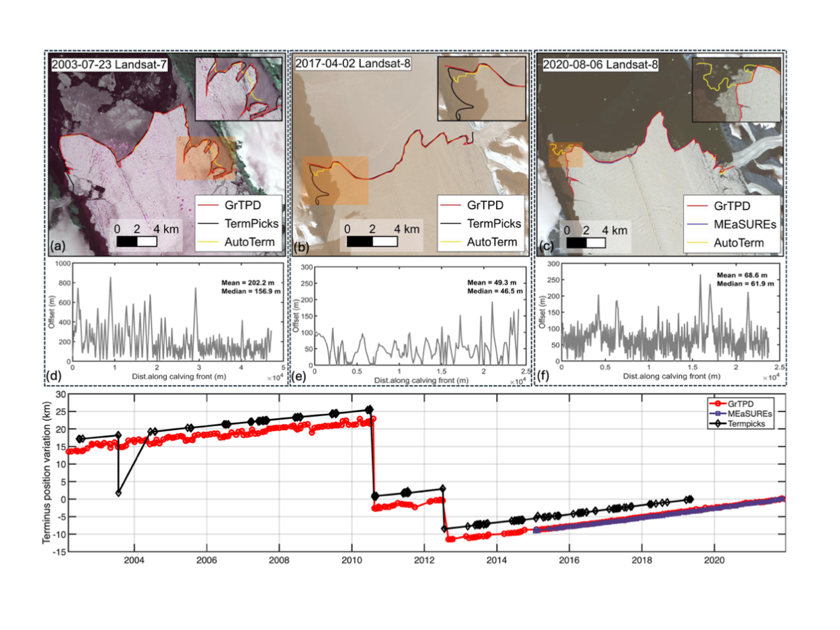Select the 2017-04-02 Landsat-8 title label
Viewport: 840px width, 630px height.
(353, 65)
